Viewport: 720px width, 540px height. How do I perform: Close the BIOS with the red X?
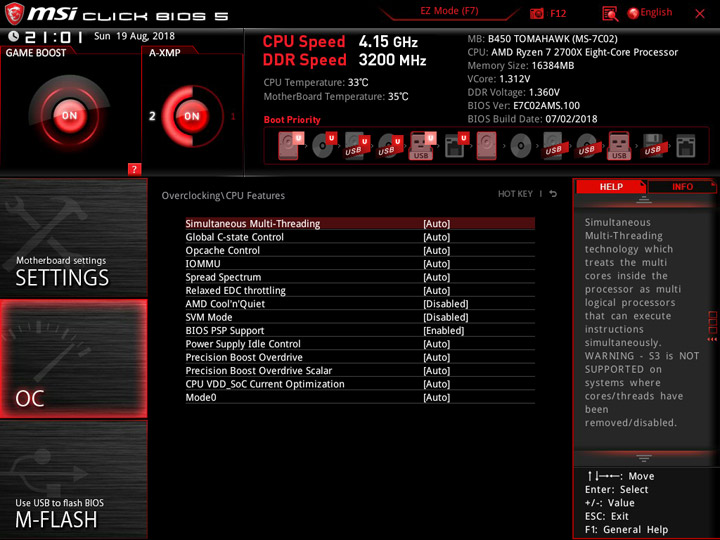700,14
